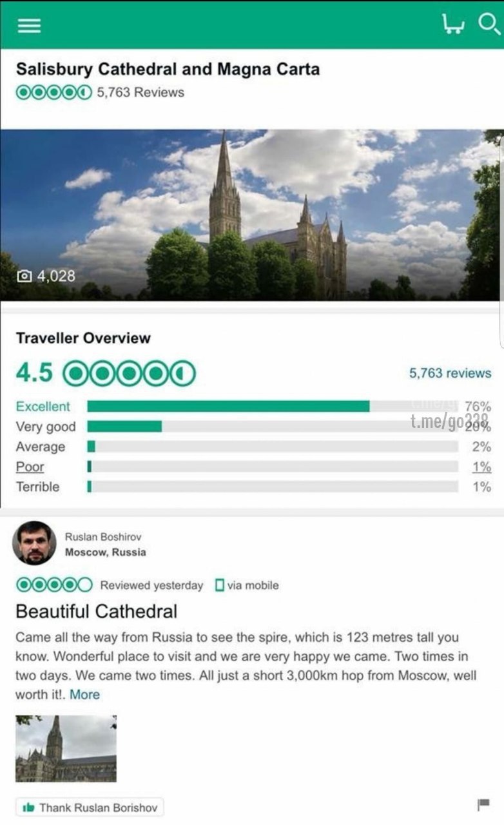The width and height of the screenshot is (504, 825).
Task: Flag the review as inappropriate
Action: tap(483, 804)
